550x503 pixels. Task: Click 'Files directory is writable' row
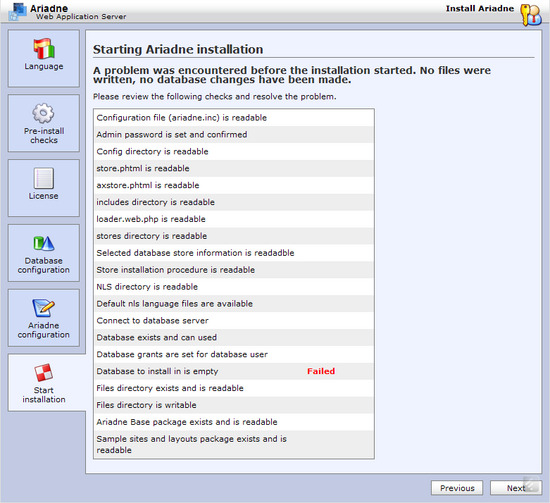[234, 405]
